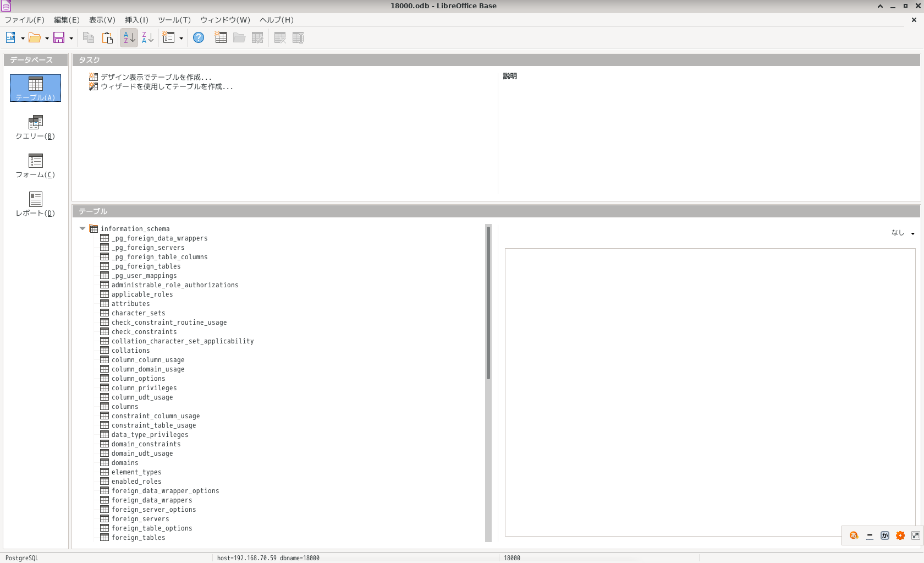Toggle the half-width input mode icon
This screenshot has width=924, height=563.
click(x=870, y=535)
